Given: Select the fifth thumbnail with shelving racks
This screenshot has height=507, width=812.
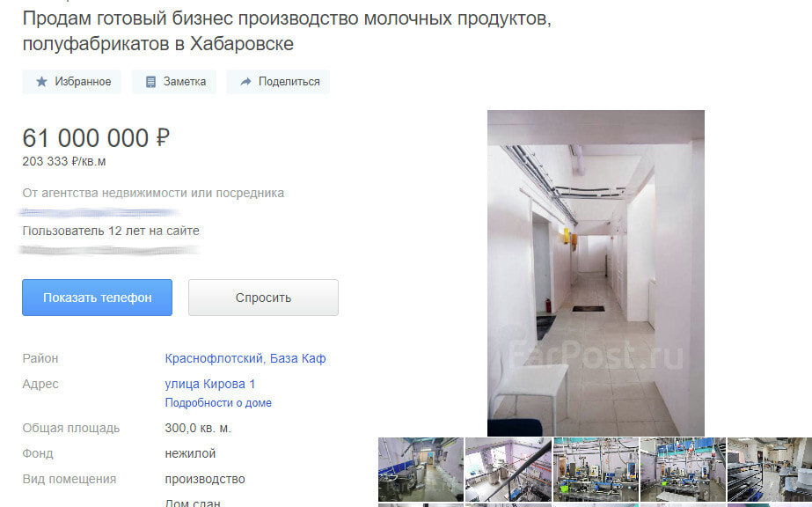Looking at the screenshot, I should click(770, 470).
